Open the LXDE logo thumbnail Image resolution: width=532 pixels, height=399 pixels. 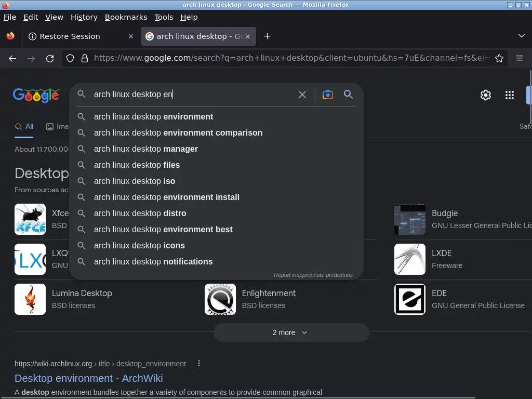click(x=410, y=259)
